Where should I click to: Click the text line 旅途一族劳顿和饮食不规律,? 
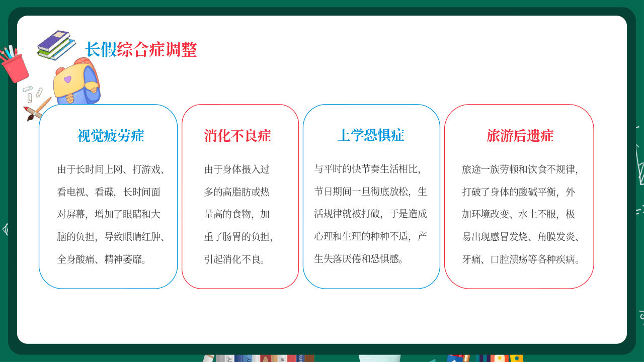point(521,169)
